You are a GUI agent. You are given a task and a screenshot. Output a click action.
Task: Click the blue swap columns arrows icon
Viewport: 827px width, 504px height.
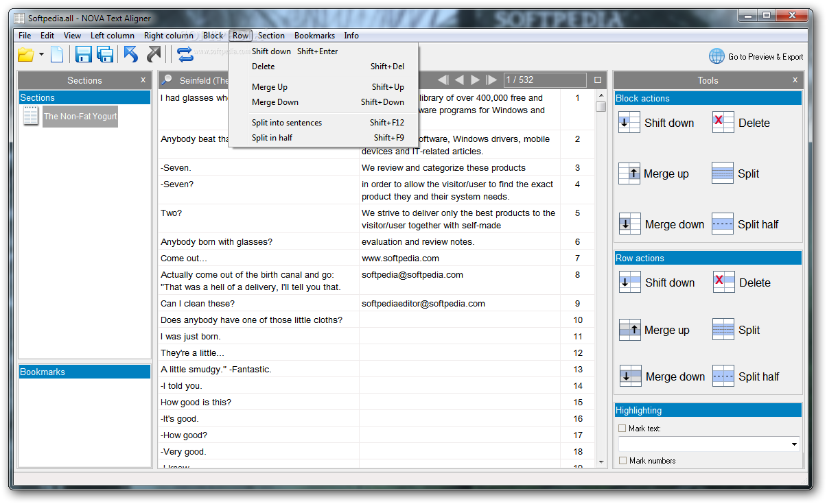(x=185, y=54)
